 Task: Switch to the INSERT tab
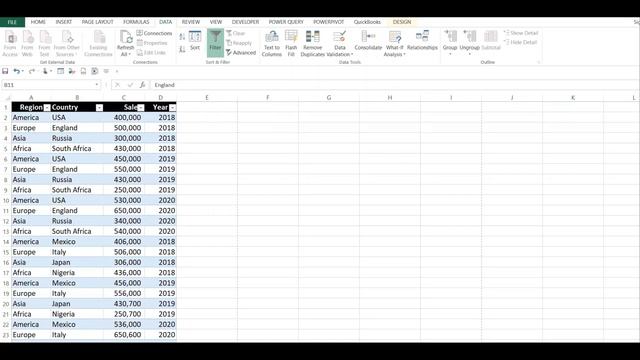[64, 22]
